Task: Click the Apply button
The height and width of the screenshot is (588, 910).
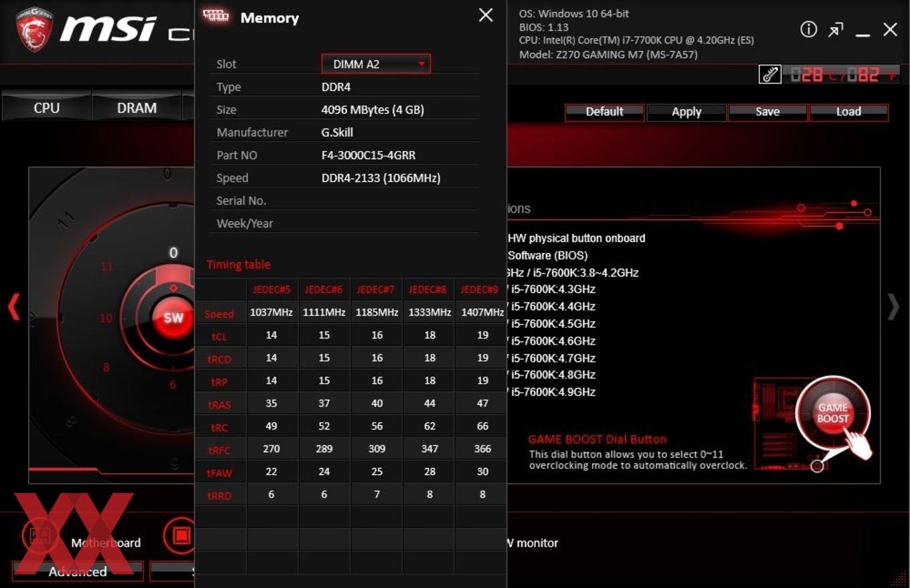Action: pyautogui.click(x=686, y=112)
